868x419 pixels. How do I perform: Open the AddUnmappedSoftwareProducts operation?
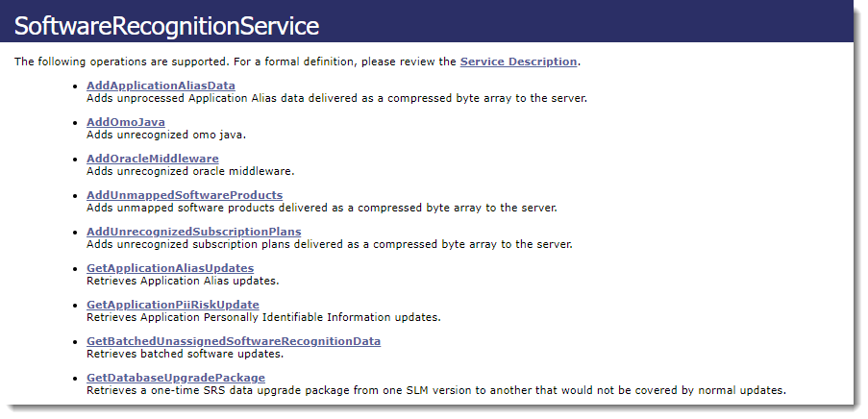185,195
